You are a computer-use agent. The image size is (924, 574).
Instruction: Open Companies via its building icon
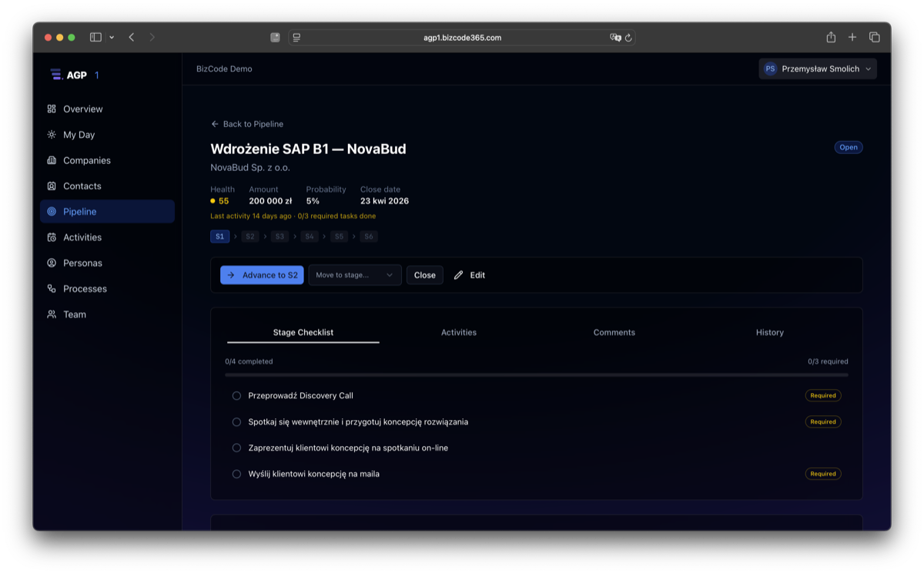coord(52,160)
